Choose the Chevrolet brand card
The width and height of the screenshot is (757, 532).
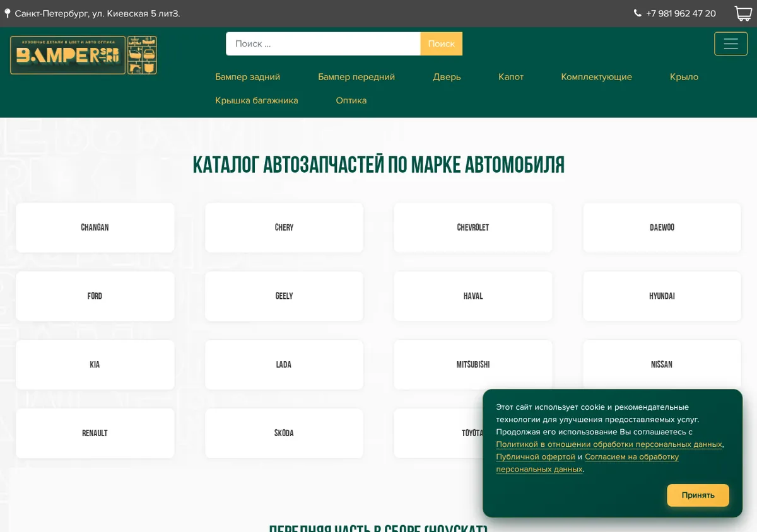pyautogui.click(x=473, y=228)
